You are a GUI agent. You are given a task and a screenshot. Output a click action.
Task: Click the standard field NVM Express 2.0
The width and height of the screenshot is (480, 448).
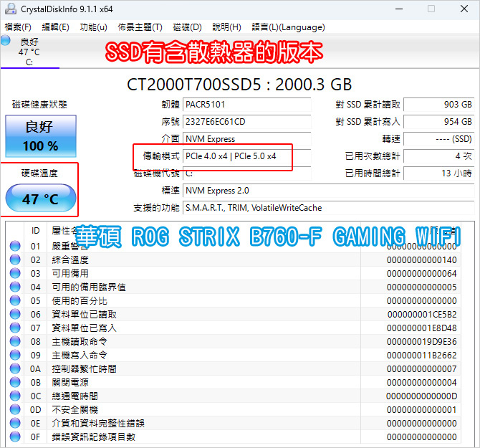click(328, 191)
